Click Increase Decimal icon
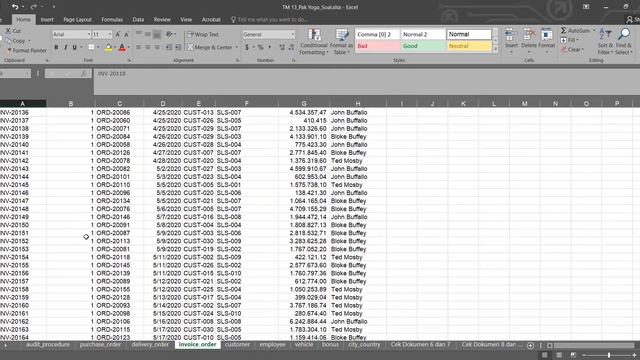The width and height of the screenshot is (640, 360). tap(282, 47)
